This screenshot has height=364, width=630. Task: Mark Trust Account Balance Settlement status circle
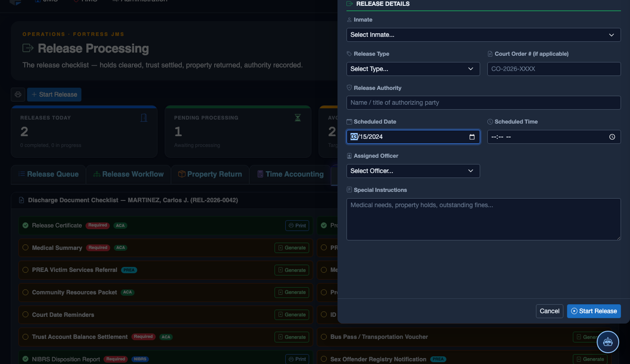[x=26, y=337]
